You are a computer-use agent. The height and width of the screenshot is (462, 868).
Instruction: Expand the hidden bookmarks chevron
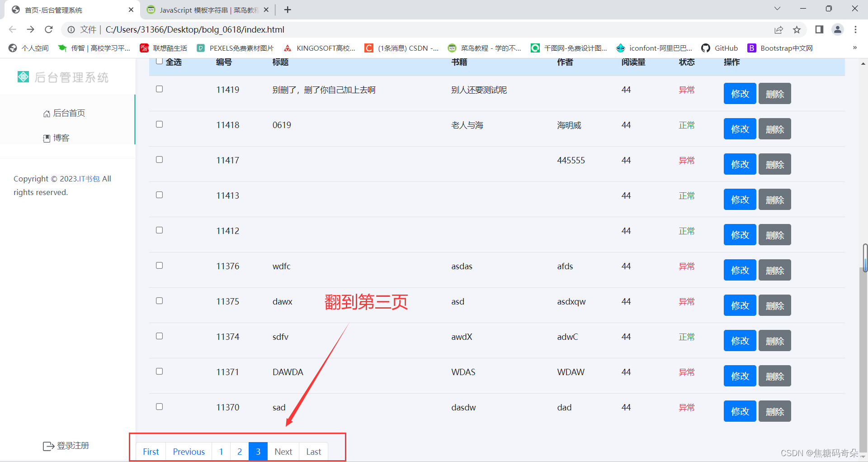854,48
